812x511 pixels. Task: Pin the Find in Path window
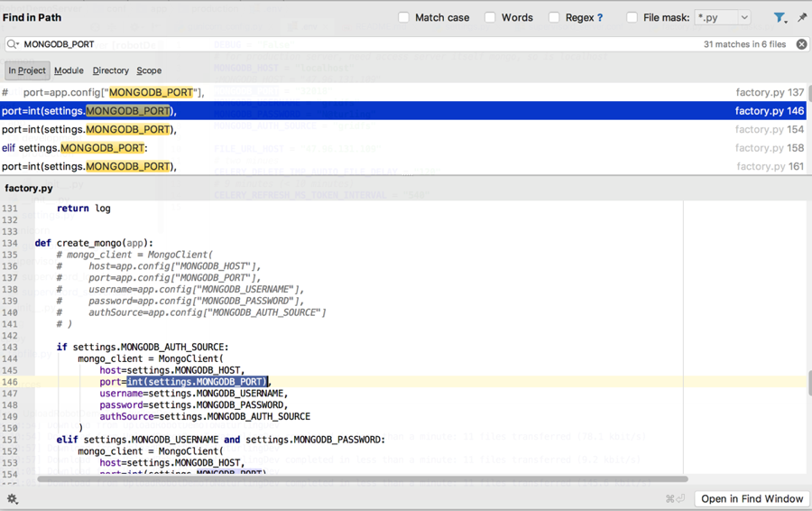pos(802,17)
